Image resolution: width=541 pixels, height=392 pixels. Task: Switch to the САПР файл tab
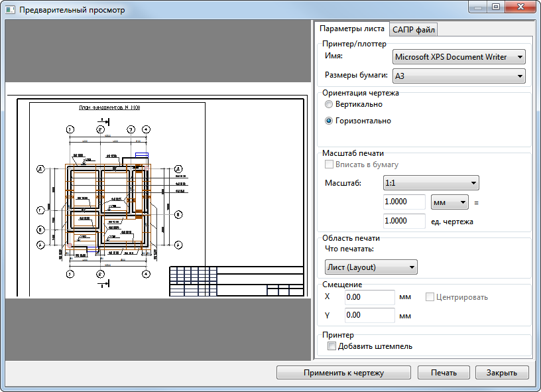413,29
